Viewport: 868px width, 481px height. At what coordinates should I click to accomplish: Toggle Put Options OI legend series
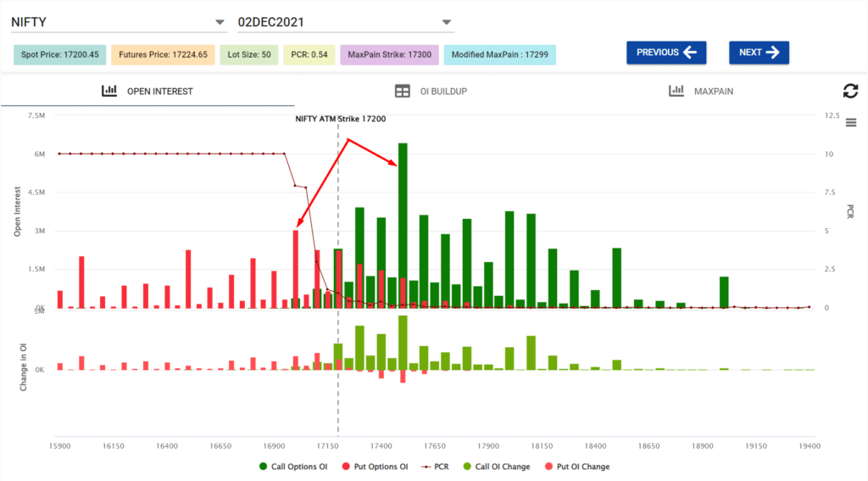click(x=376, y=467)
